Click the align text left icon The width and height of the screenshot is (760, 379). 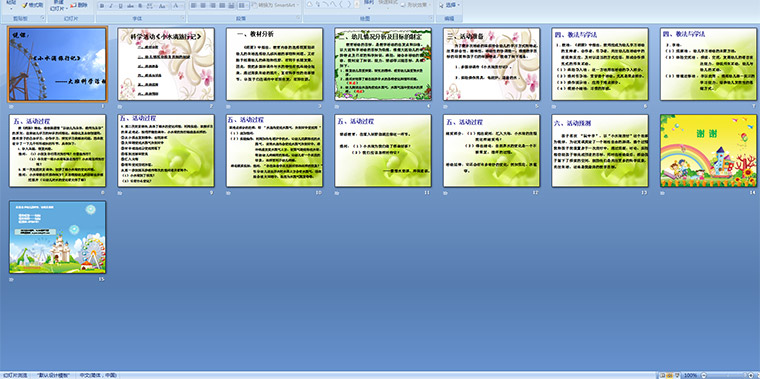pyautogui.click(x=193, y=5)
